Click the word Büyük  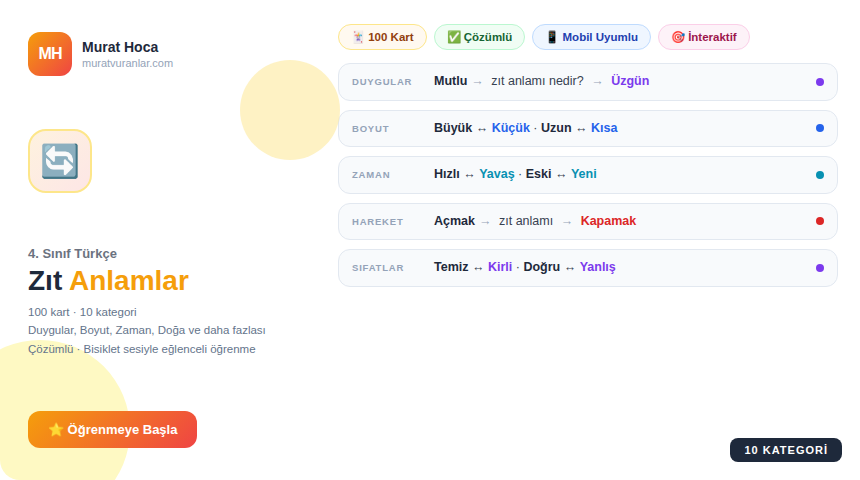(452, 128)
